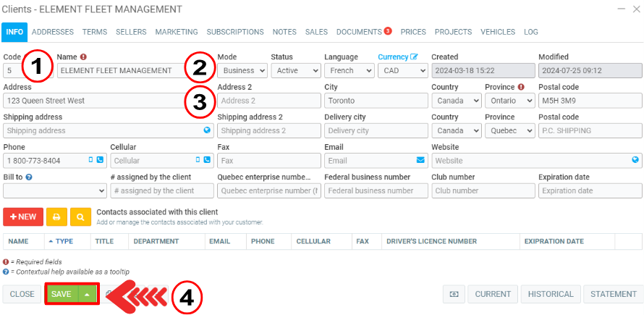Screen dimensions: 644x315
Task: Open the Status dropdown showing Active
Action: click(296, 71)
